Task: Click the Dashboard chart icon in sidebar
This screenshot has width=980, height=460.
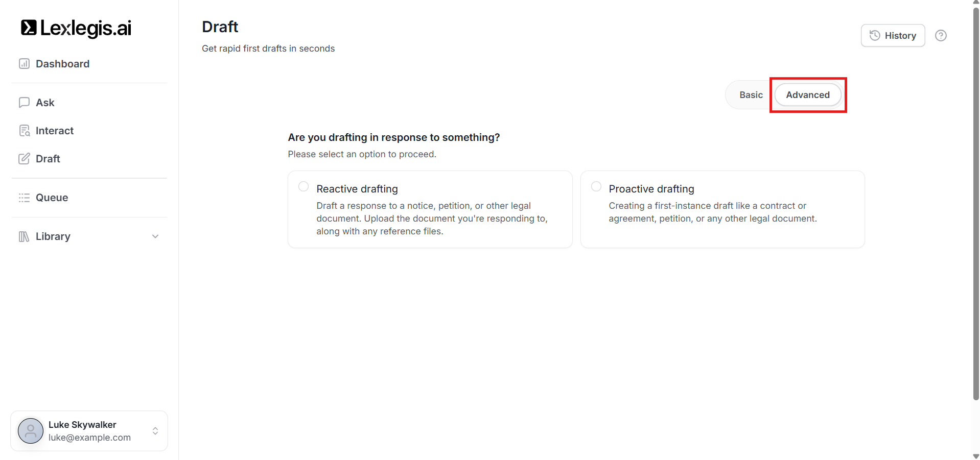Action: click(24, 64)
